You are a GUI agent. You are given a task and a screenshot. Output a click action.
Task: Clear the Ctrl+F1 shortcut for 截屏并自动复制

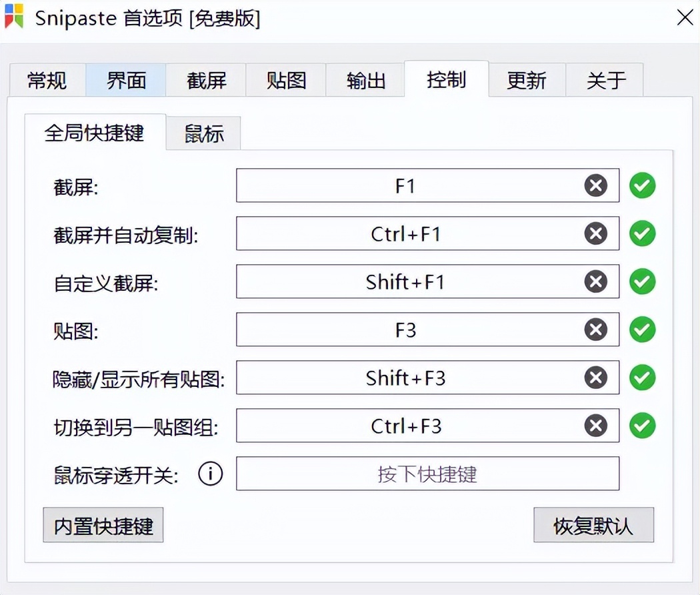pos(595,233)
